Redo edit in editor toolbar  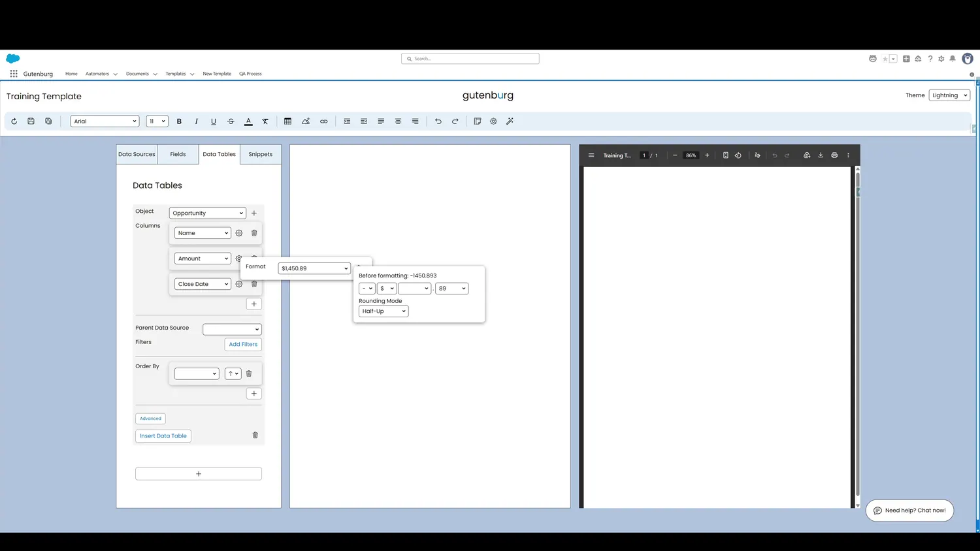click(x=455, y=121)
